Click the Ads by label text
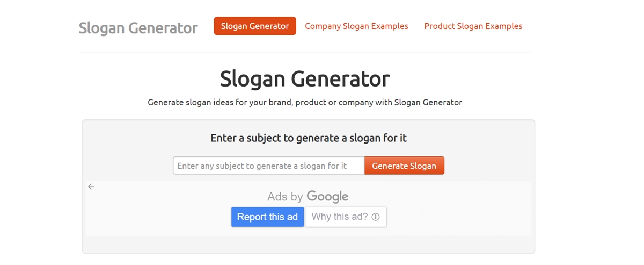The image size is (644, 265). [x=285, y=197]
